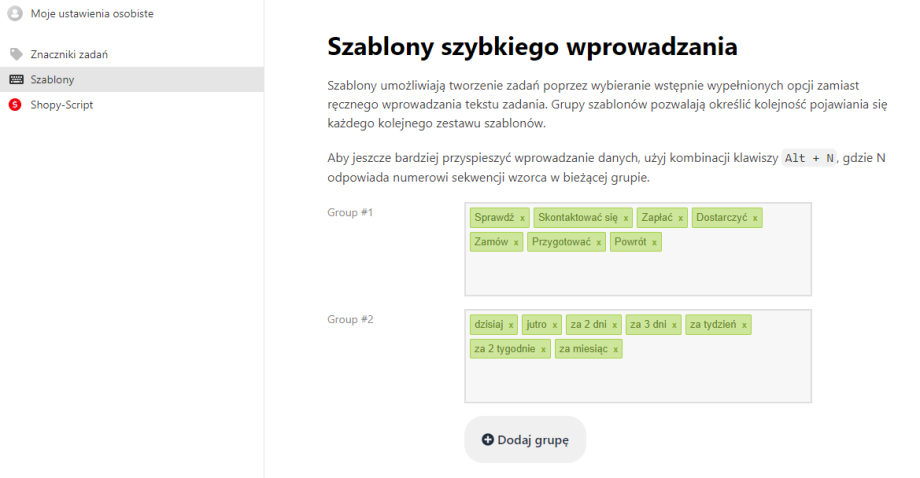The height and width of the screenshot is (478, 920).
Task: Select the za tydzień template tag
Action: (712, 325)
